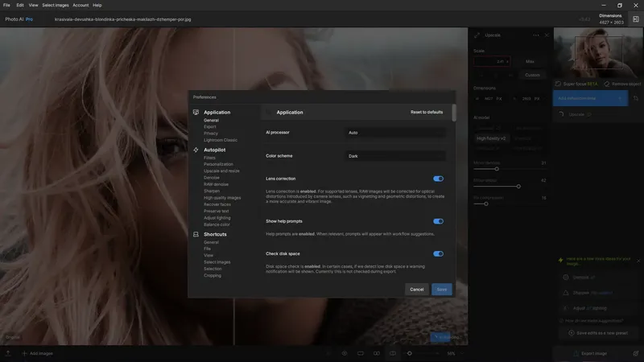Click Reset to defaults

(427, 113)
